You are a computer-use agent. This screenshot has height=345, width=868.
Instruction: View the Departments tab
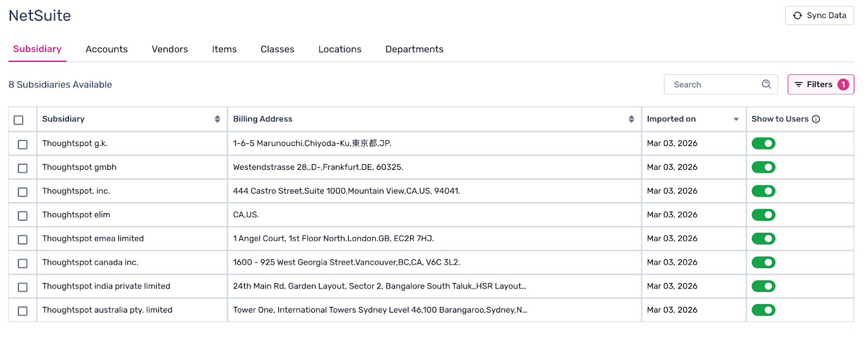pyautogui.click(x=414, y=49)
